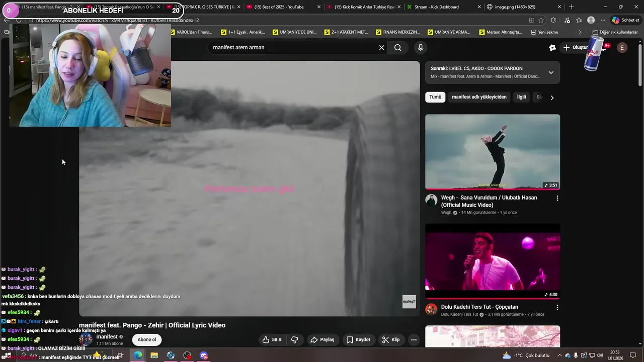Open File Explorer from the taskbar
Screen dimensions: 644x362
point(154,355)
